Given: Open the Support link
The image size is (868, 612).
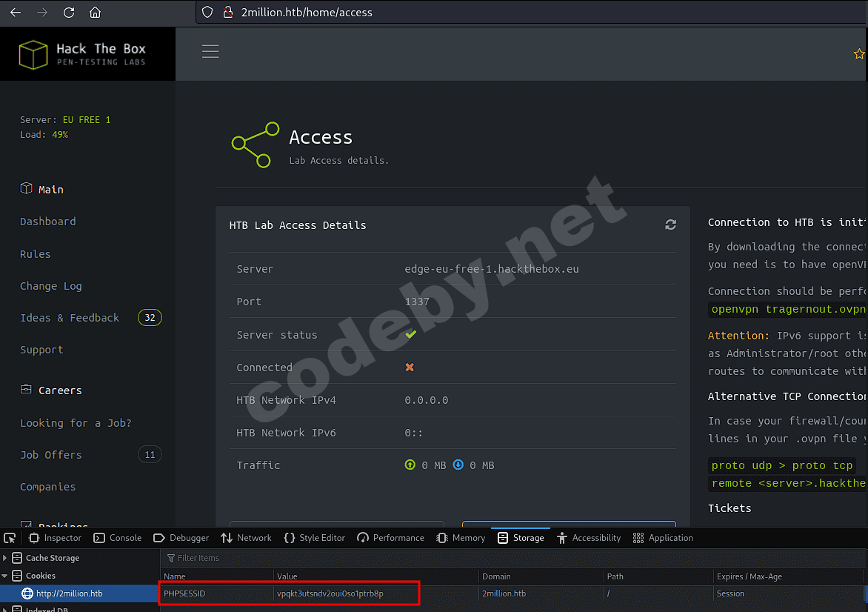Looking at the screenshot, I should click(41, 350).
